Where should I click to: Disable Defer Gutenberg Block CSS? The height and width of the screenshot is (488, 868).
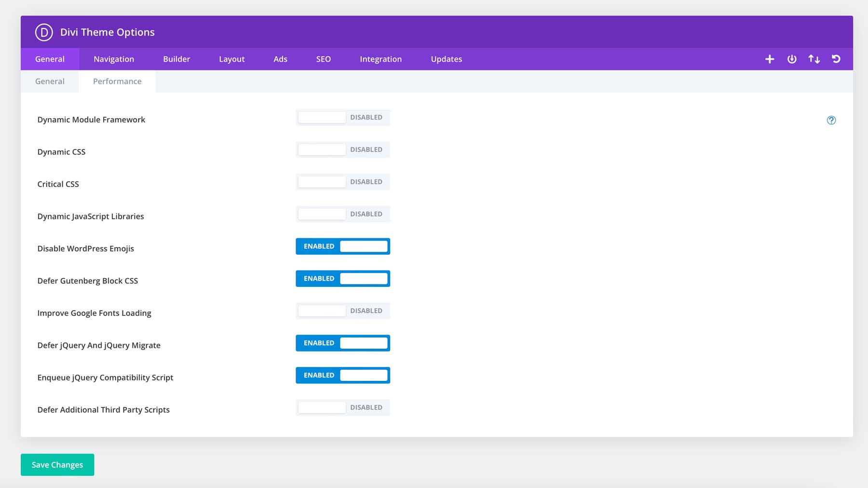pyautogui.click(x=343, y=278)
